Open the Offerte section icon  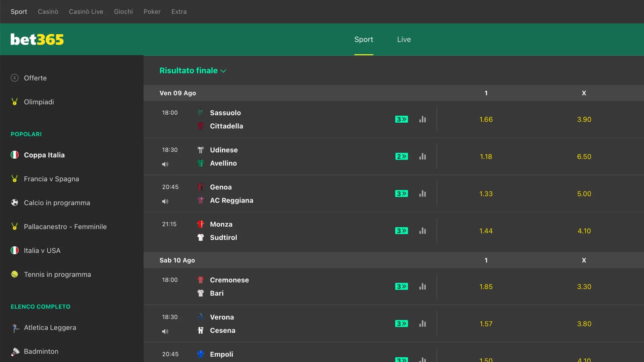14,78
